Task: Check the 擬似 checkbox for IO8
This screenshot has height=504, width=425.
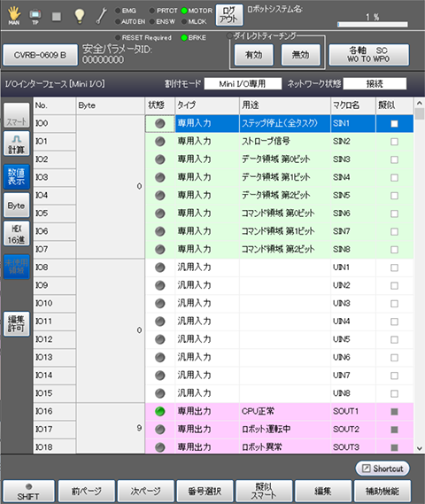Action: click(x=394, y=268)
